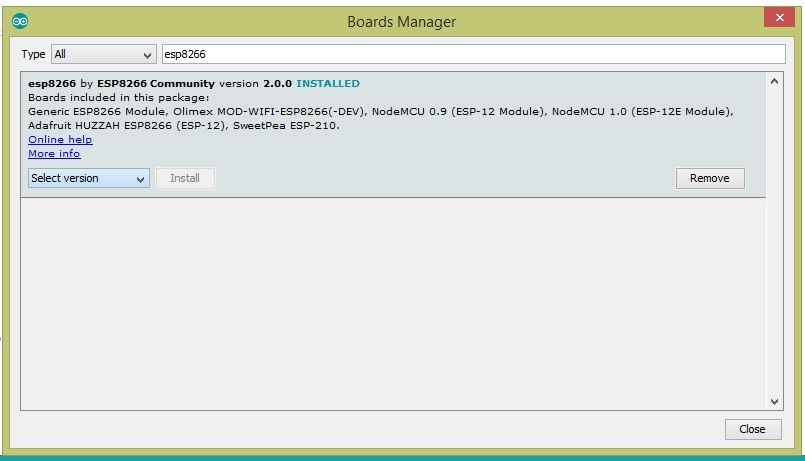Close the Boards Manager window with X
Image resolution: width=805 pixels, height=461 pixels.
click(x=779, y=17)
